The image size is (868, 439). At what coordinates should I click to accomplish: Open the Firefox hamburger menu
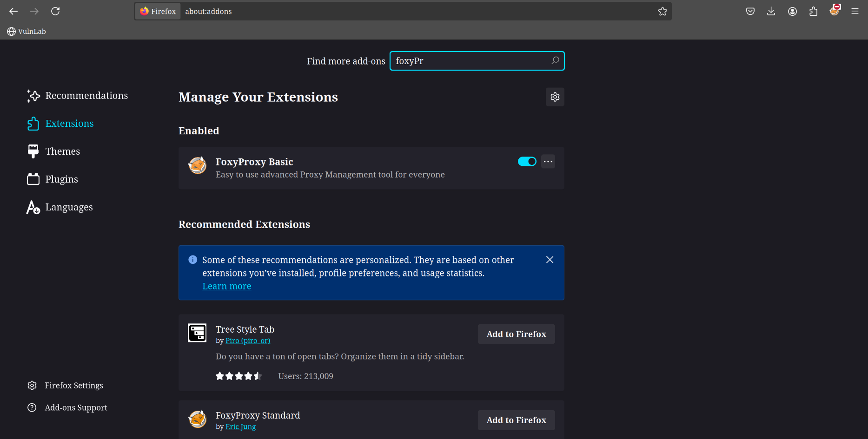tap(855, 11)
